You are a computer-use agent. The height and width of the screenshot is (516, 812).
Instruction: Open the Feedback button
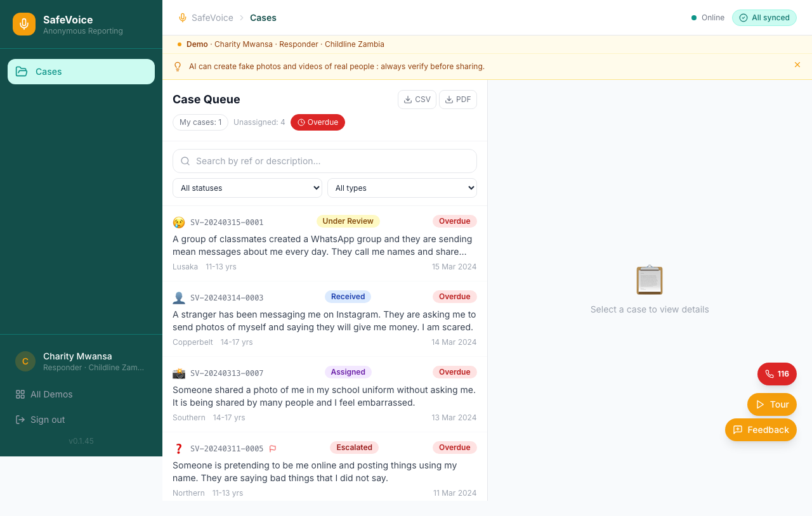coord(761,430)
